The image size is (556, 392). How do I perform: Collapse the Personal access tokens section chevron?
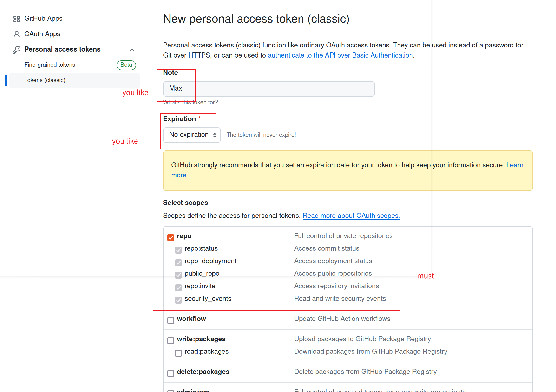coord(132,50)
